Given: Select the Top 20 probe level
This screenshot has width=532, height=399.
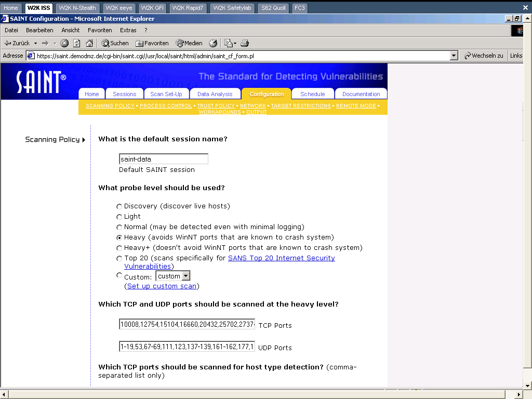Looking at the screenshot, I should click(119, 259).
